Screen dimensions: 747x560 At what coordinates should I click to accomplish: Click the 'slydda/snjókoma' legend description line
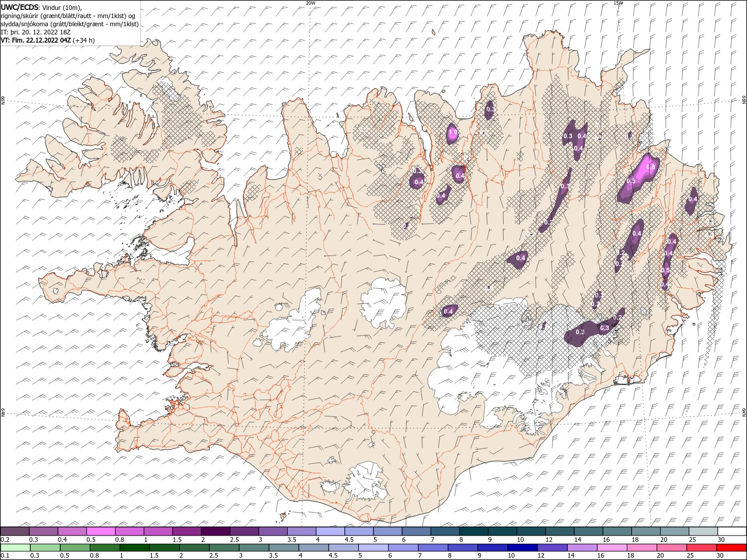pos(69,24)
